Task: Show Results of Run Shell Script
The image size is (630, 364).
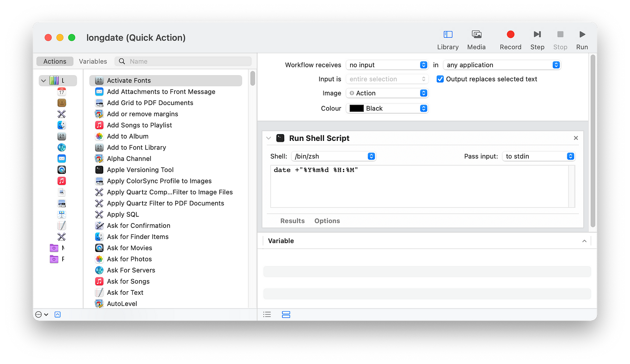Action: 293,221
